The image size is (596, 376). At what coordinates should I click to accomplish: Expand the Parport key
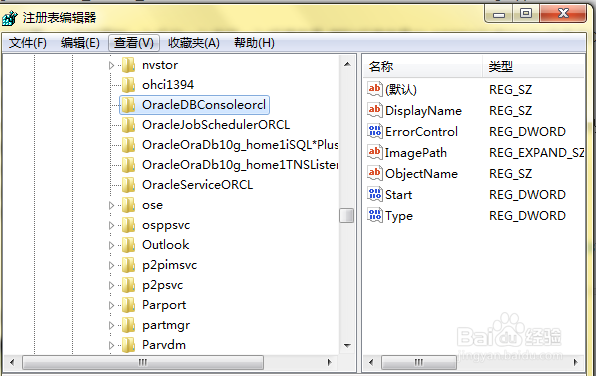point(111,305)
